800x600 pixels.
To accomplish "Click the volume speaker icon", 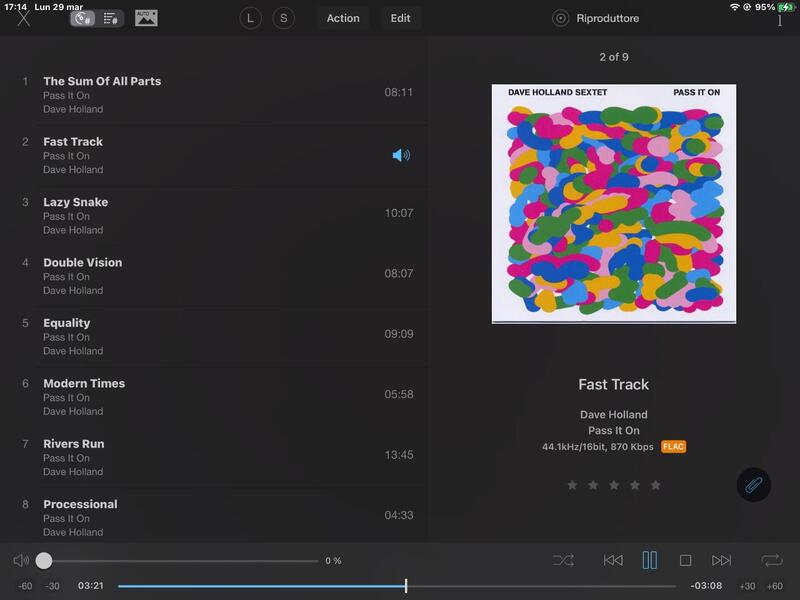I will pyautogui.click(x=21, y=561).
